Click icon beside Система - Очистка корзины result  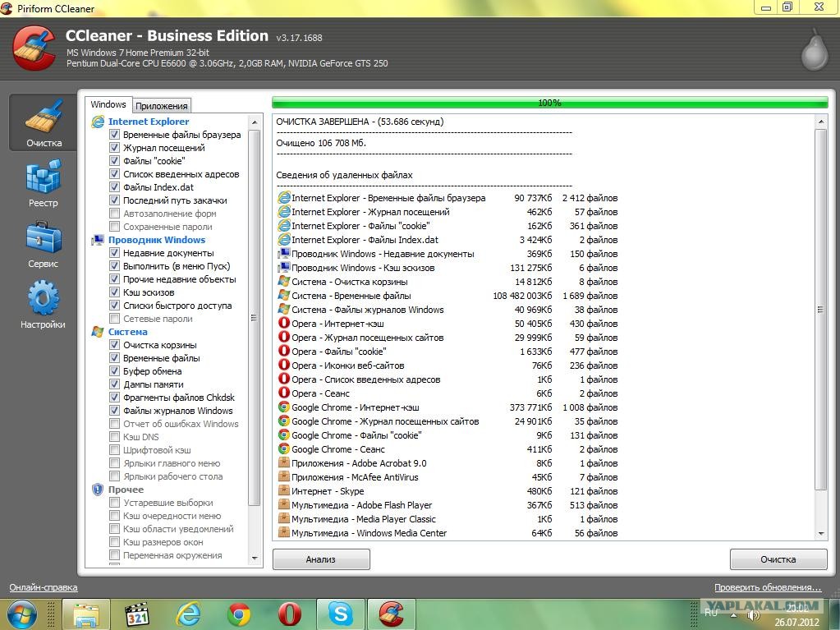click(x=284, y=281)
